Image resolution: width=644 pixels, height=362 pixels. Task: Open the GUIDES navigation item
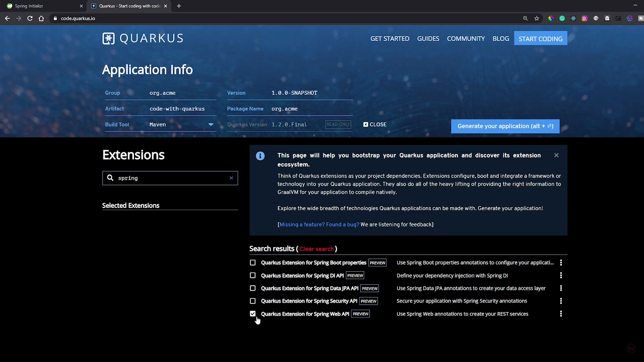pos(428,39)
